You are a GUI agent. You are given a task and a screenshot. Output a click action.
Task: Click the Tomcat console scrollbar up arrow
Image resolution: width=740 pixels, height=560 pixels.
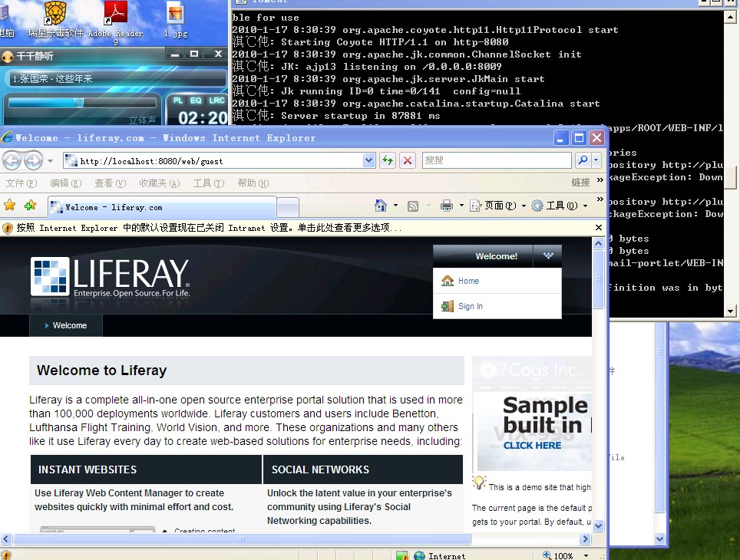click(730, 18)
